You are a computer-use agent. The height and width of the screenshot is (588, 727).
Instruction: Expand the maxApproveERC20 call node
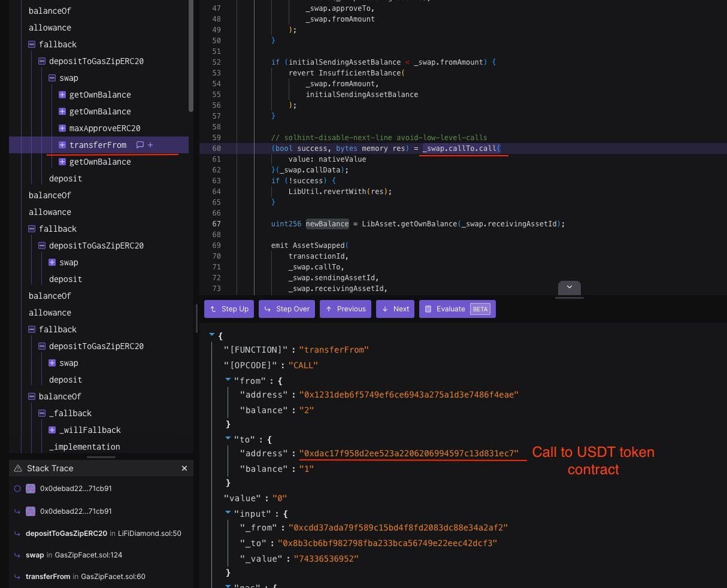click(62, 128)
